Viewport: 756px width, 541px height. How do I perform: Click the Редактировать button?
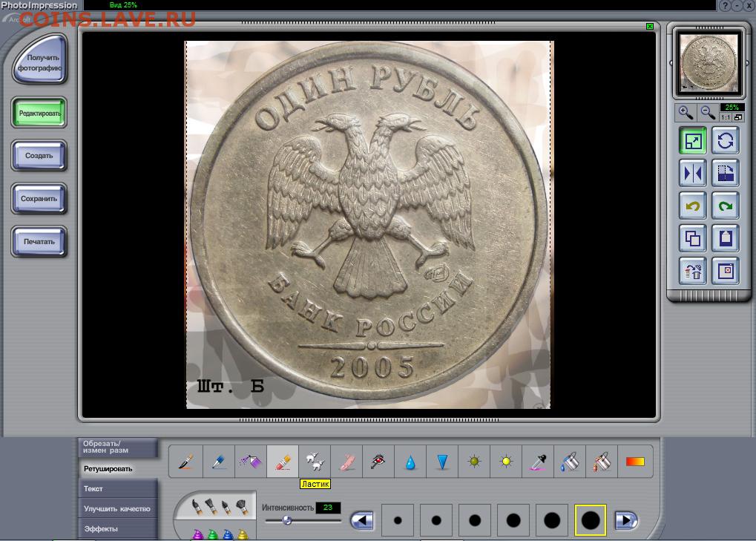(x=39, y=114)
